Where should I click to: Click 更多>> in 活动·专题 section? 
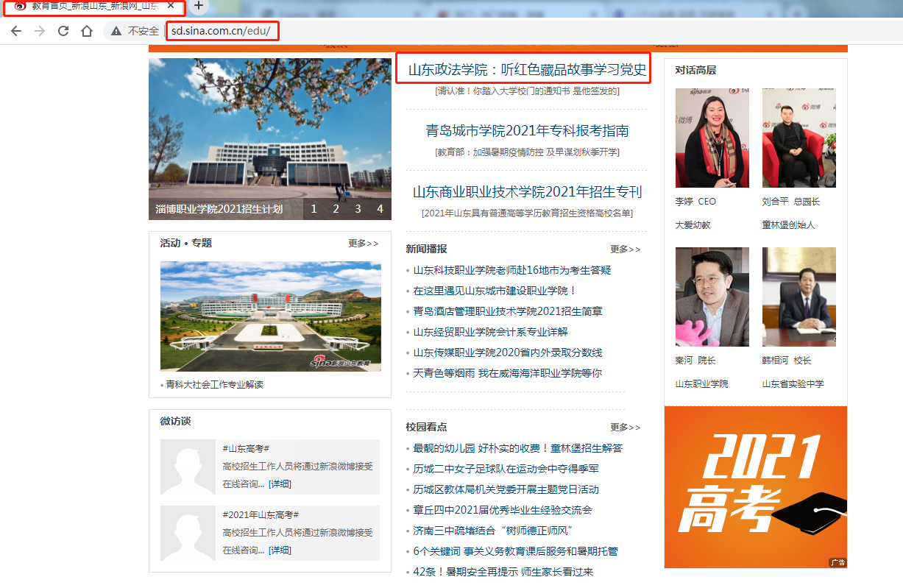tap(364, 244)
